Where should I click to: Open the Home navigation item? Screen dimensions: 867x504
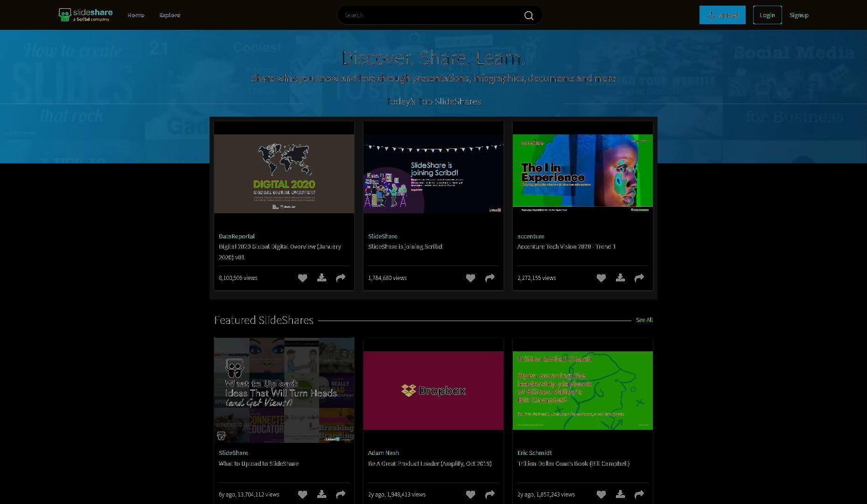136,15
